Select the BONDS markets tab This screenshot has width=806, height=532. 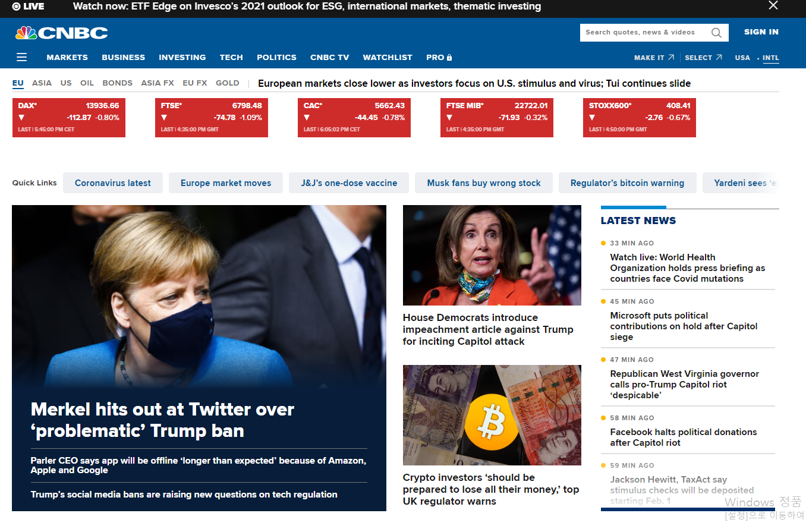click(x=118, y=83)
